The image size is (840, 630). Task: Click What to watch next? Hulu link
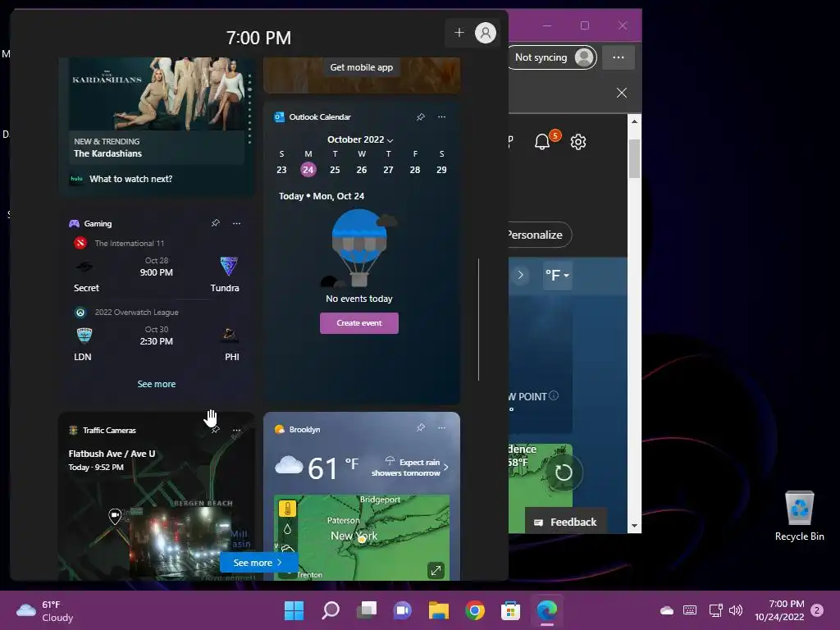130,179
